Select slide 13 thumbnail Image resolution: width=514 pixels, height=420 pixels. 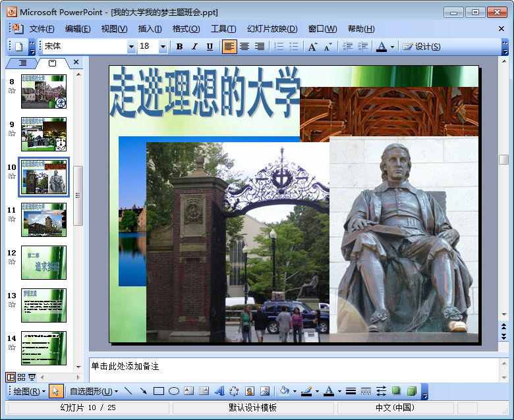click(44, 305)
